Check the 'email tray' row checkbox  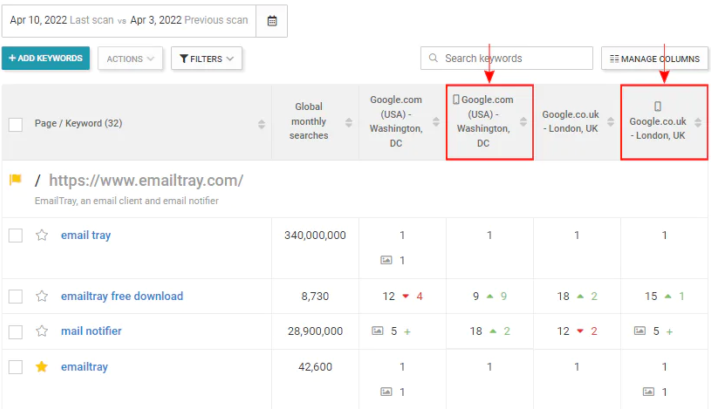[x=15, y=236]
